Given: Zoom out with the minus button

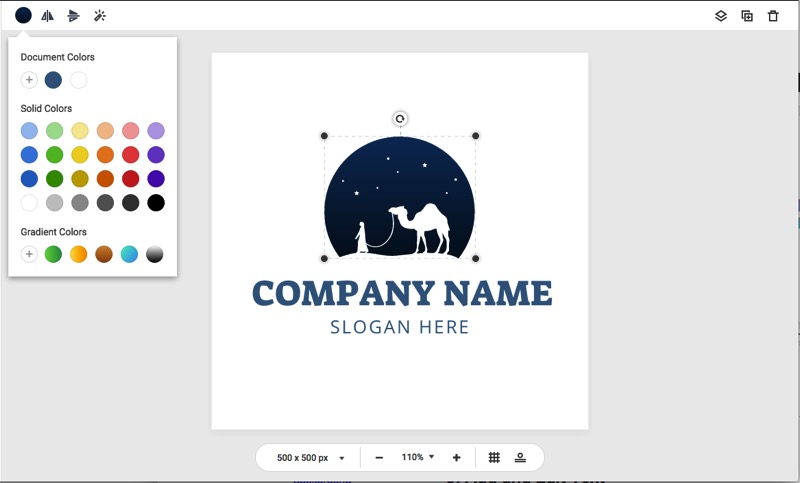Looking at the screenshot, I should pos(379,457).
